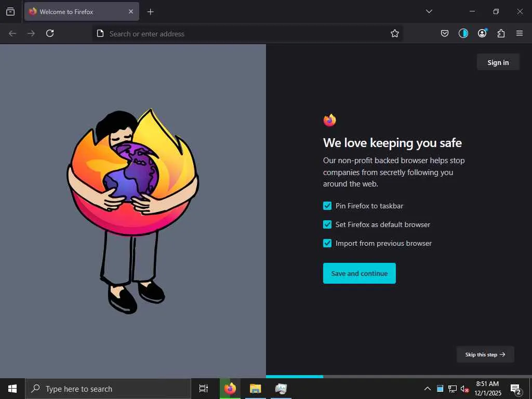Click the Sign in button
Screen dimensions: 532x399
coord(498,62)
